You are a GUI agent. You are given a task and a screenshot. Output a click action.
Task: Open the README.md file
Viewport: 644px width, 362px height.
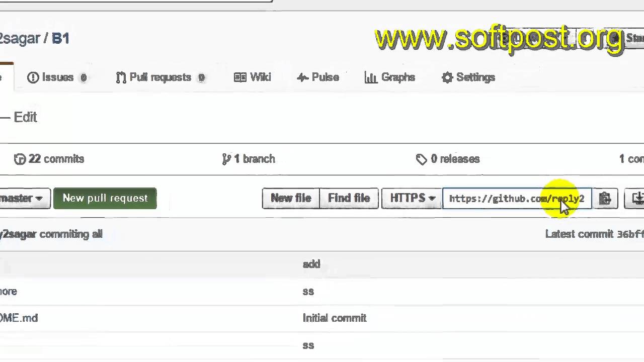[19, 318]
